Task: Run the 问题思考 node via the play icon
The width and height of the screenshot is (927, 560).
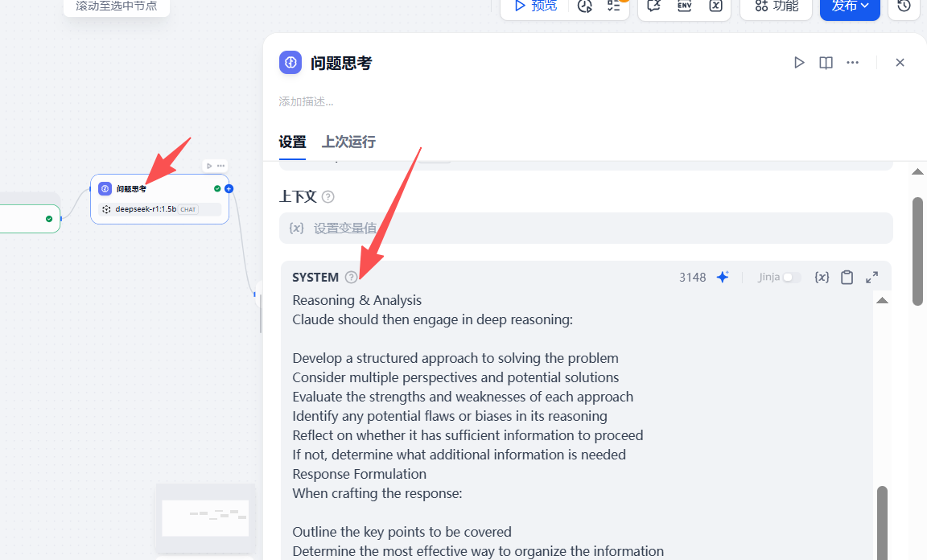Action: coord(799,62)
